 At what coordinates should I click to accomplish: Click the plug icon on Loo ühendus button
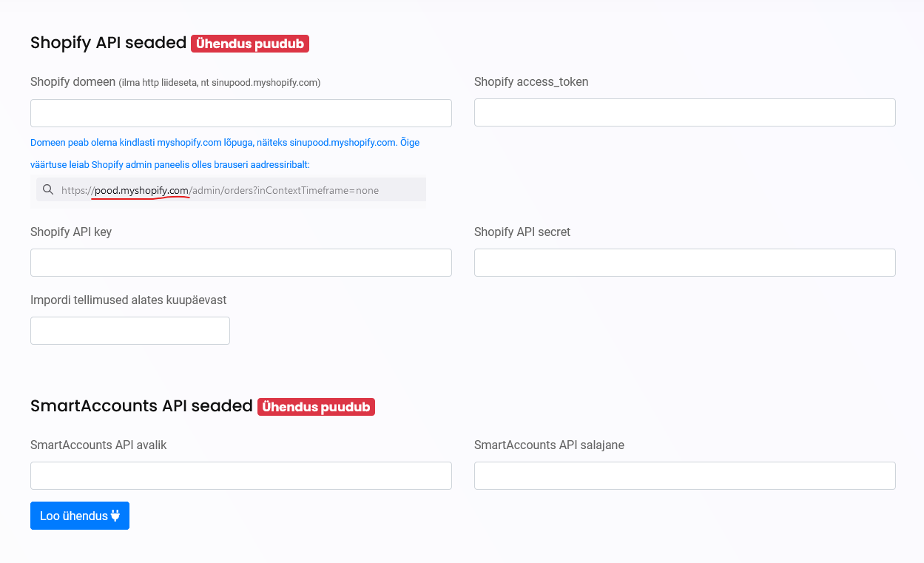coord(115,516)
